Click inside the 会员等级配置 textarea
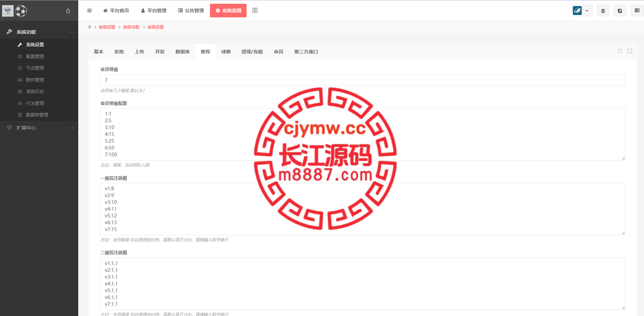 pyautogui.click(x=363, y=134)
